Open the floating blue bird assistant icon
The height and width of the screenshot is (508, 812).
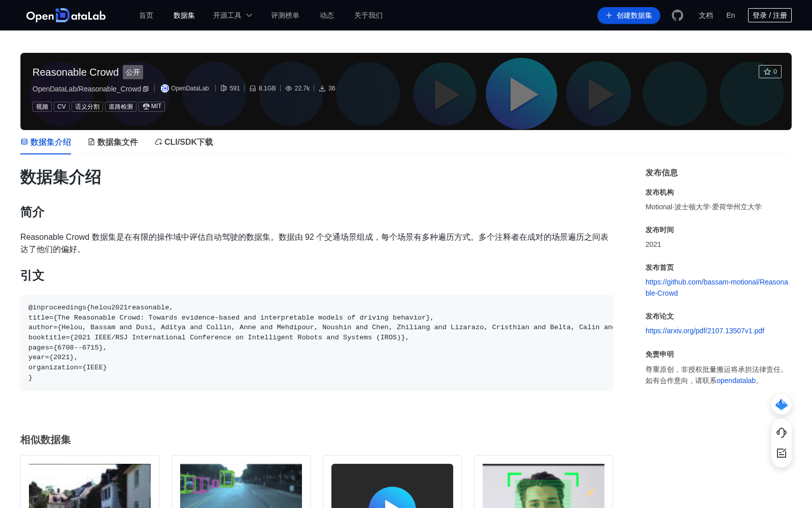tap(782, 404)
